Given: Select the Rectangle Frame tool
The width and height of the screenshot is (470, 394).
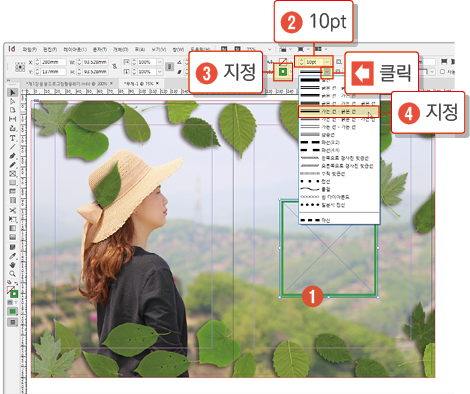Looking at the screenshot, I should click(x=13, y=174).
